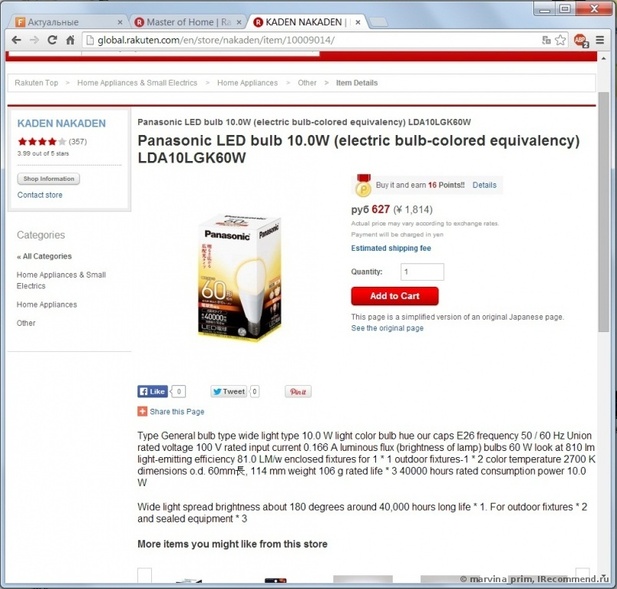Open the Shop Information button
The width and height of the screenshot is (617, 589).
(48, 179)
